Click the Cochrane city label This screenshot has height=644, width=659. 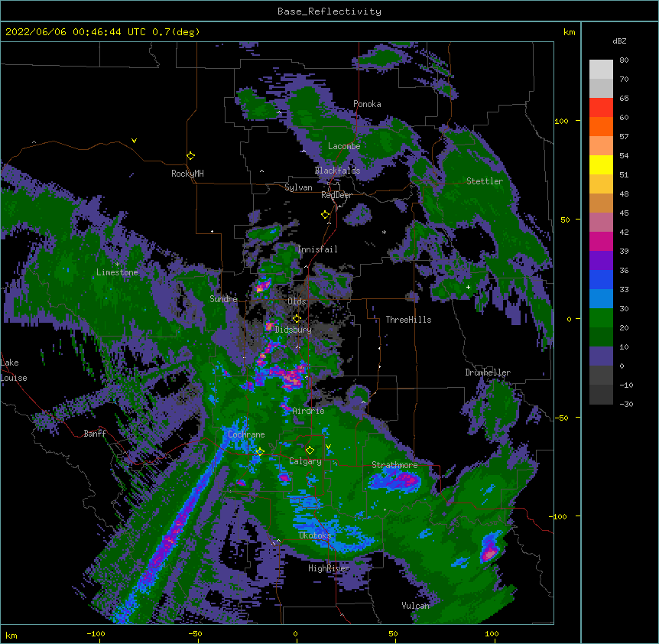point(246,434)
